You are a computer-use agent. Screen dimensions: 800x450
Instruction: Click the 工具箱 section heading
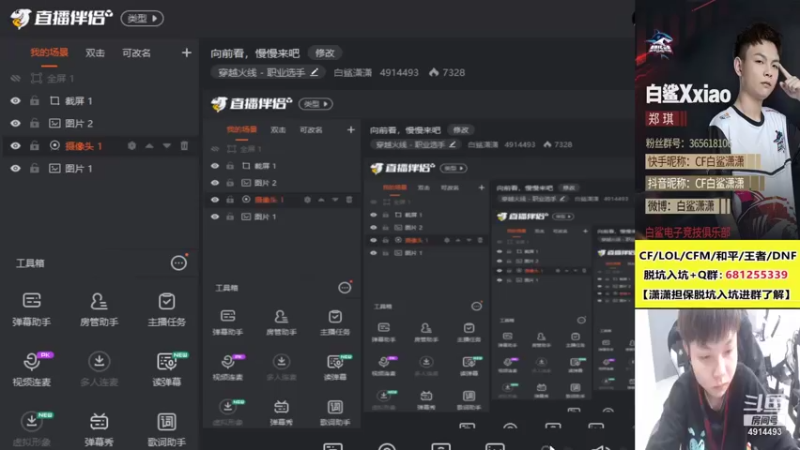(x=30, y=263)
